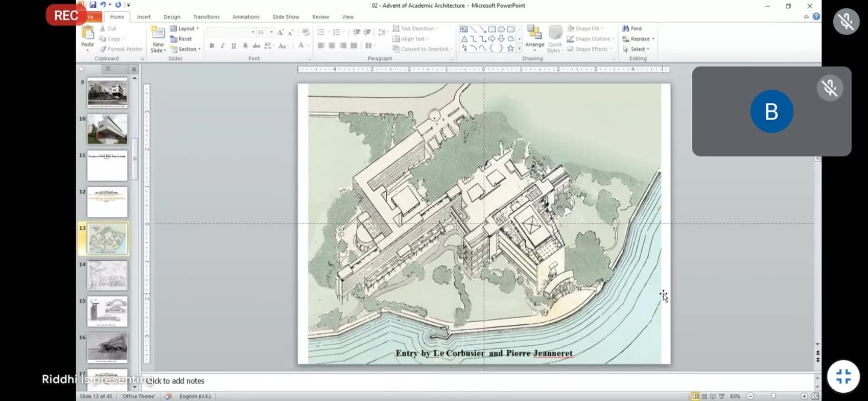The width and height of the screenshot is (868, 401).
Task: Click the notes pane field
Action: (x=479, y=381)
